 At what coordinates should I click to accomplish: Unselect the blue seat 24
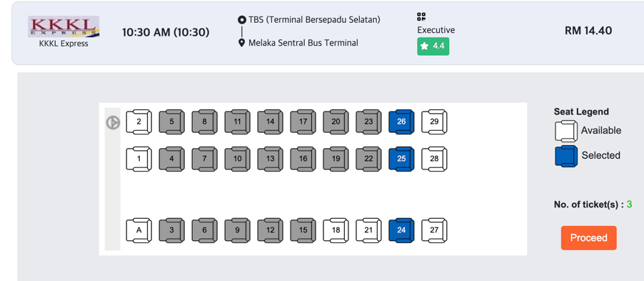[x=402, y=230]
